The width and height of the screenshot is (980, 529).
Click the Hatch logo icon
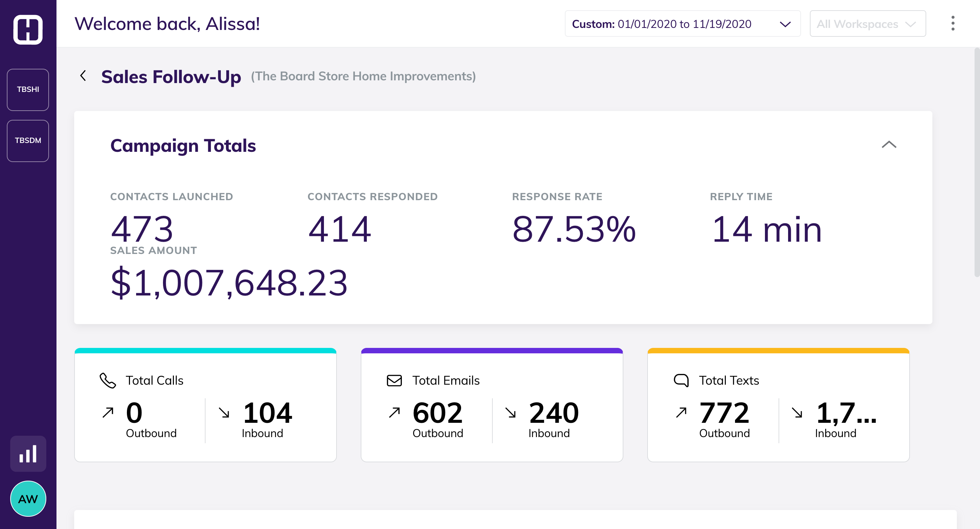[x=28, y=29]
